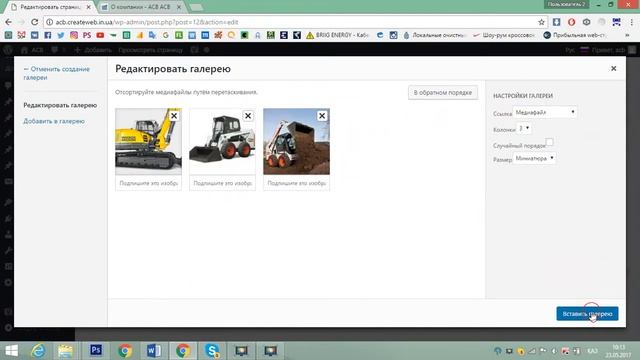Open the link-to dropdown set to Медиафайл
The image size is (640, 360).
[x=545, y=112]
